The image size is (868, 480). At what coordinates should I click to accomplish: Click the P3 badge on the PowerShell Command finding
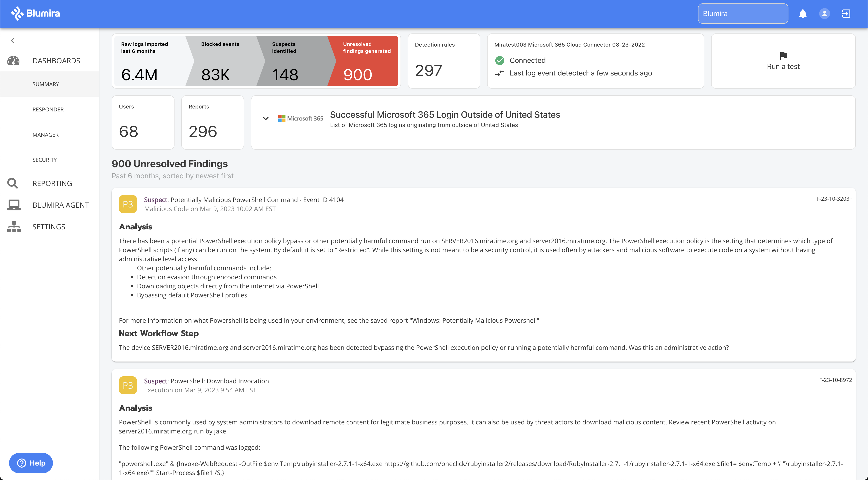pos(128,204)
